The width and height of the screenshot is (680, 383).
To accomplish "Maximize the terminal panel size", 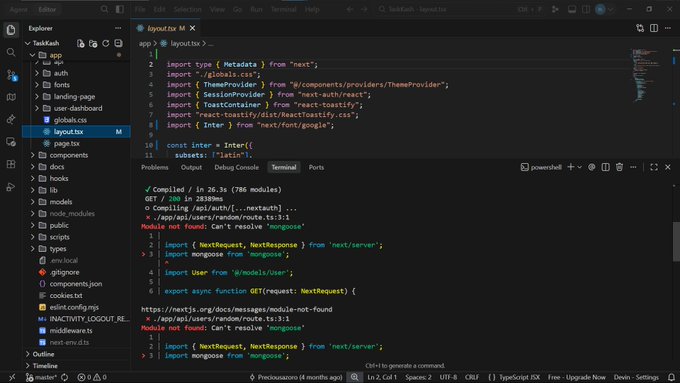I will coord(654,167).
